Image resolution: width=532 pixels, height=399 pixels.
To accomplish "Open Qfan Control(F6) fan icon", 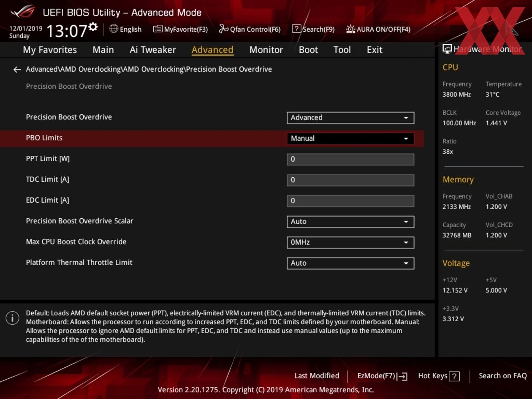I will (x=223, y=29).
